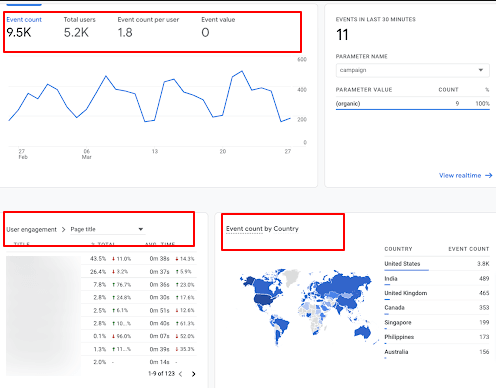Click the blurred page title list
Screen dimensions: 496x388
point(43,315)
